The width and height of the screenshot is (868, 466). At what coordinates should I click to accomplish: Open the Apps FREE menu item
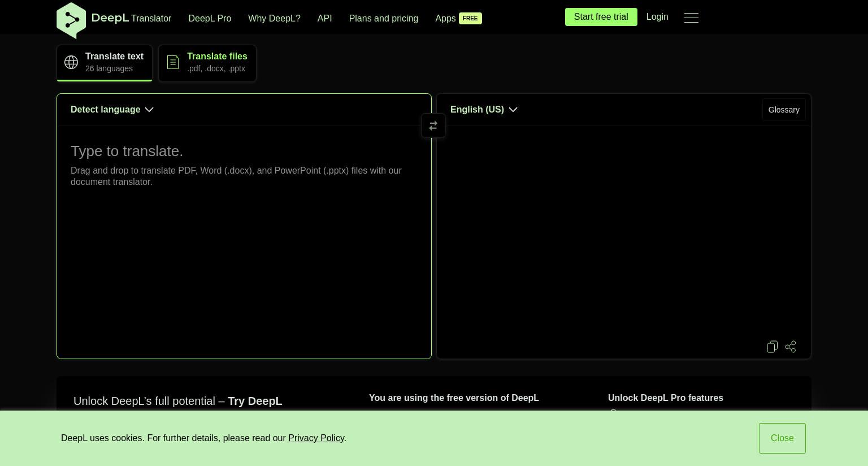(x=458, y=18)
